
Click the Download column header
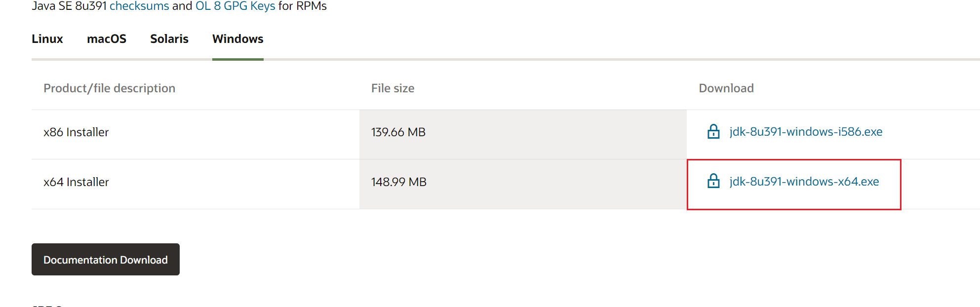[726, 88]
